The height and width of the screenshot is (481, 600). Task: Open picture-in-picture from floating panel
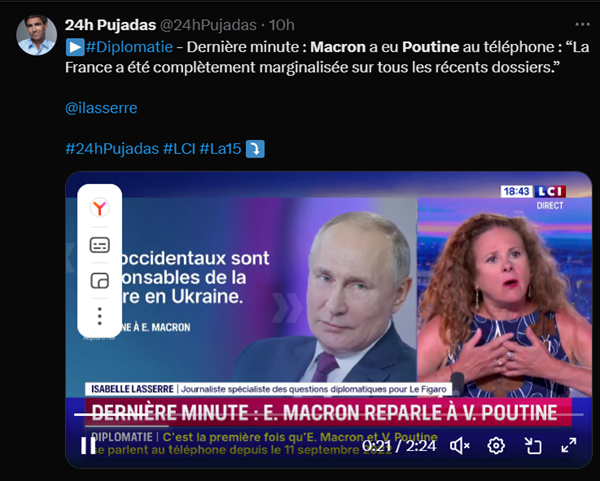(x=99, y=281)
